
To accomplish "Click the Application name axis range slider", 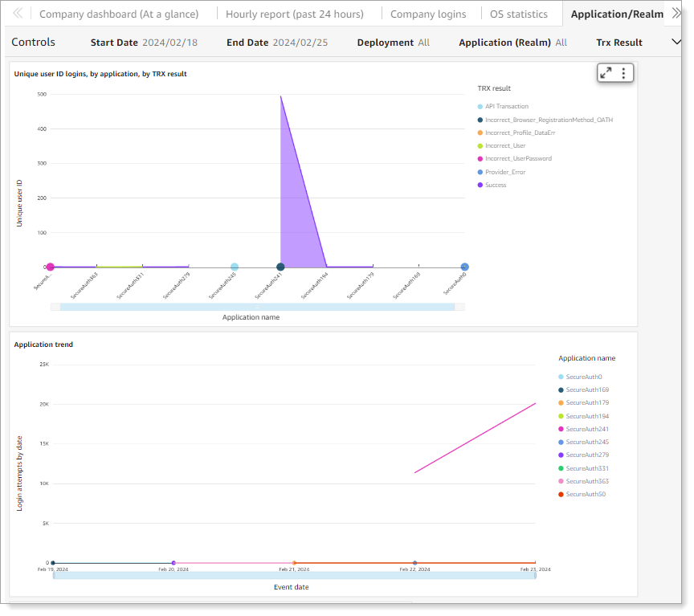I will coord(257,306).
